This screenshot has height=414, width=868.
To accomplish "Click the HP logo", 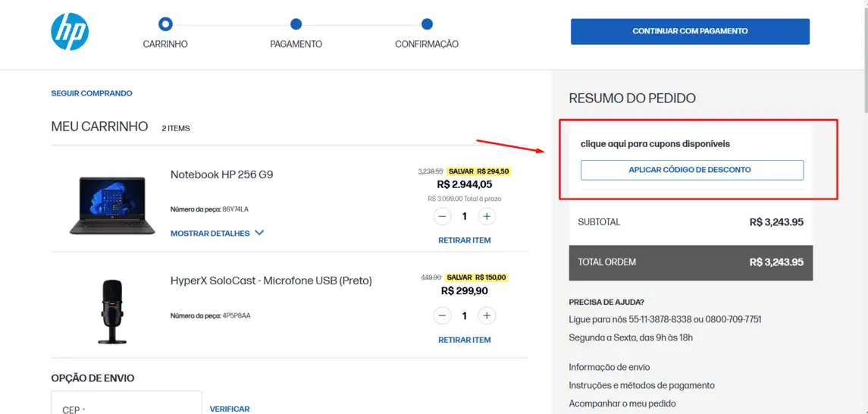I will [x=70, y=32].
